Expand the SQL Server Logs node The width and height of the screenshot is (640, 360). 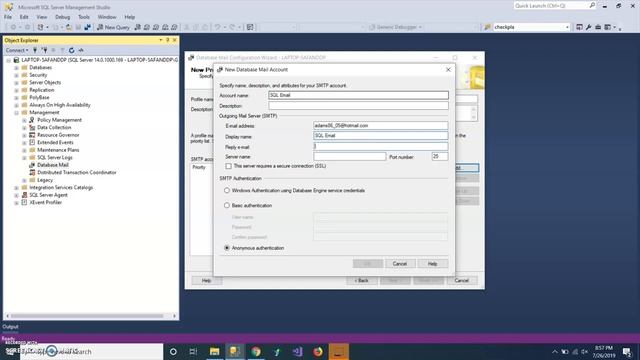[24, 158]
